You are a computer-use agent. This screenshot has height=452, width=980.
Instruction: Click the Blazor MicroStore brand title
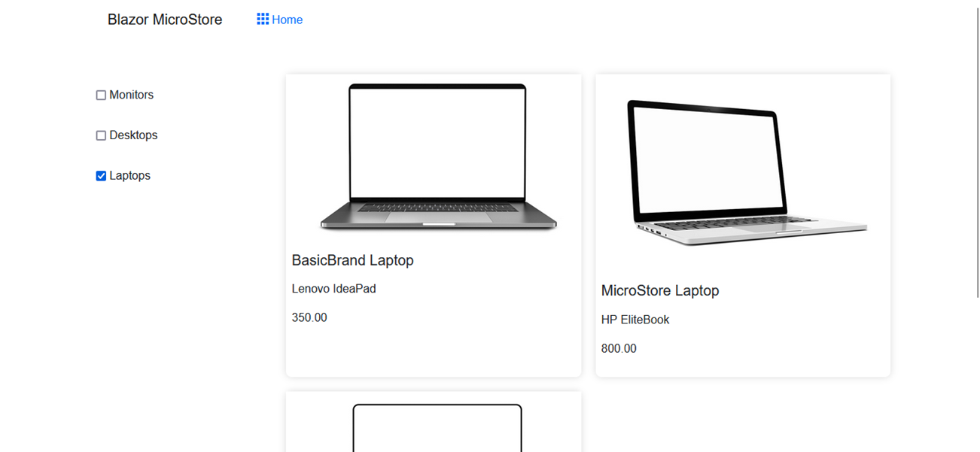click(165, 20)
